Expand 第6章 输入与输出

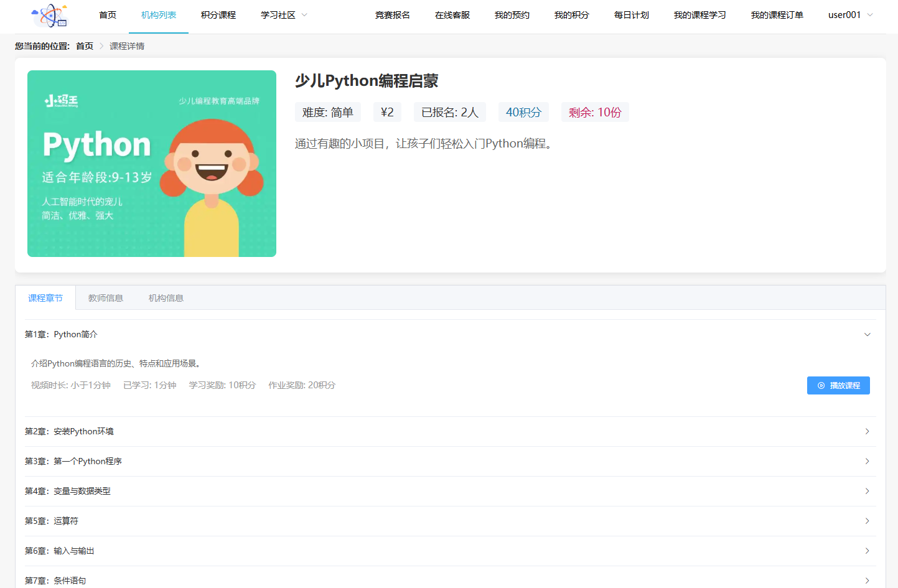click(450, 551)
